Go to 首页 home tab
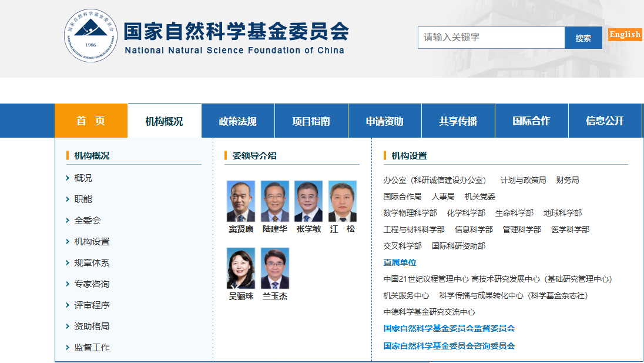 91,121
